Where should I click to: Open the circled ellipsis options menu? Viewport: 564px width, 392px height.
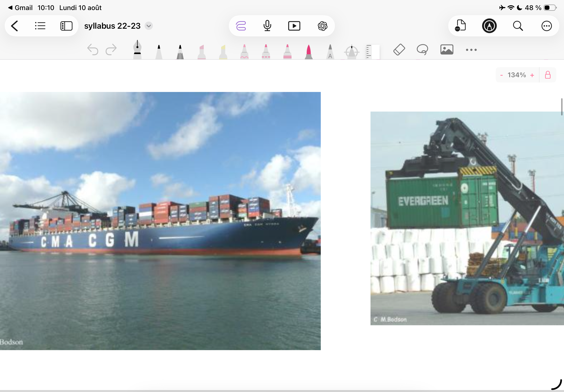pyautogui.click(x=547, y=26)
